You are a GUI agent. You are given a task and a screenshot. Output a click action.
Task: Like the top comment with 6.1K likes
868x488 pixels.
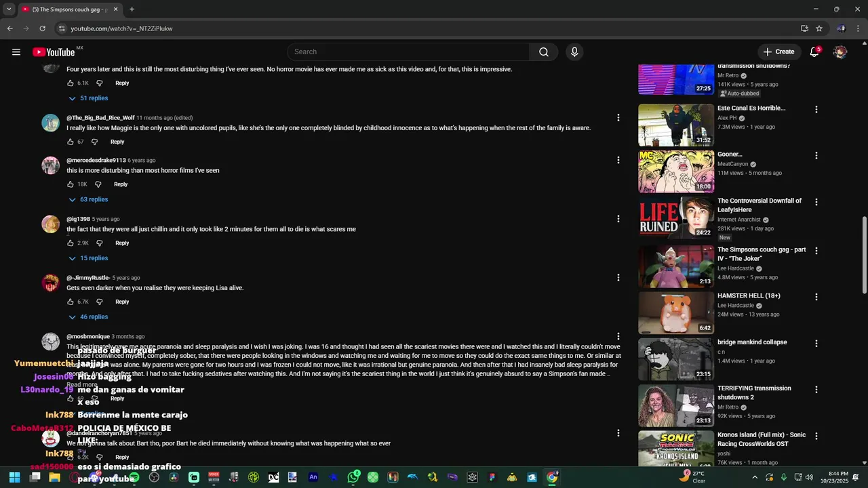tap(70, 83)
